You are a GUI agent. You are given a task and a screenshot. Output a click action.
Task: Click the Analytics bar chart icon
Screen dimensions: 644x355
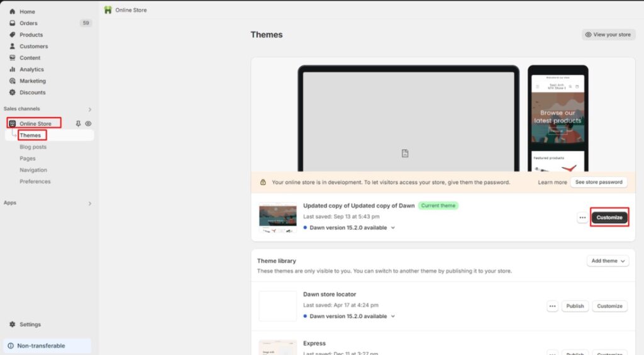13,69
